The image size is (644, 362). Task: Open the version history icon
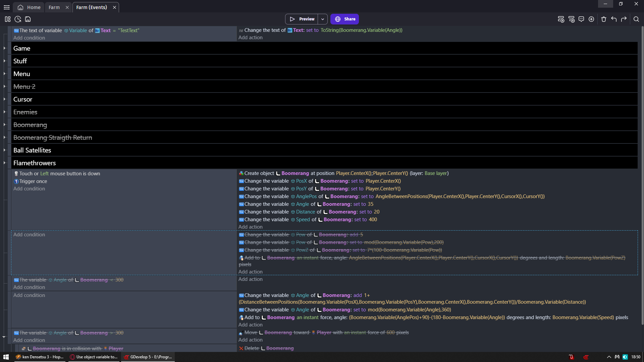tap(18, 19)
